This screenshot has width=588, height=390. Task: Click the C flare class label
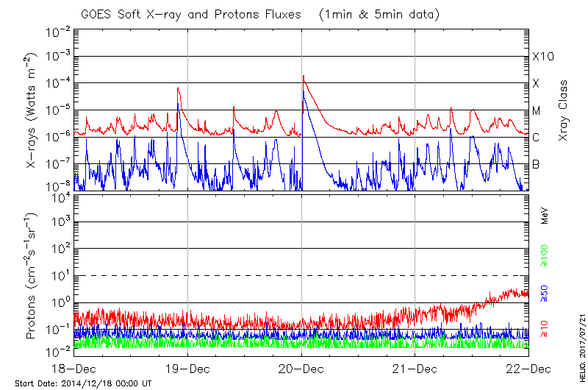(x=536, y=138)
